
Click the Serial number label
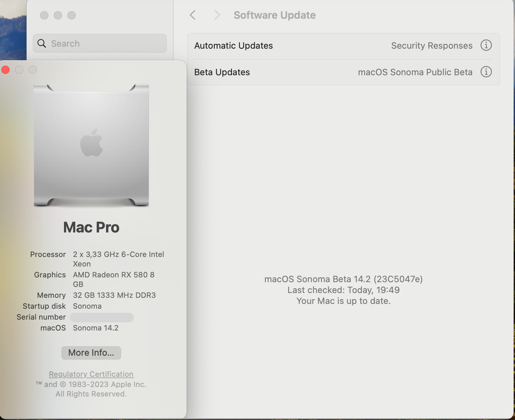(x=41, y=317)
